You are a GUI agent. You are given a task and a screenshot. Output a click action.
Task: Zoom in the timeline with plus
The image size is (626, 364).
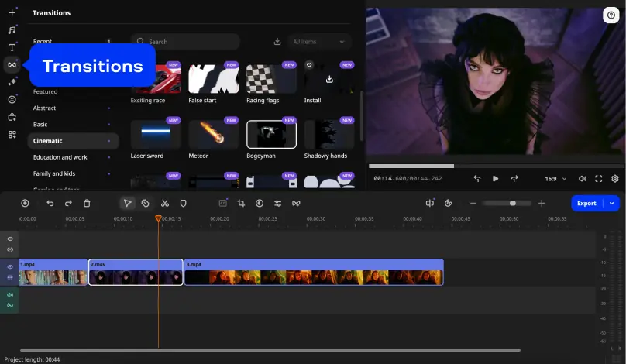542,203
